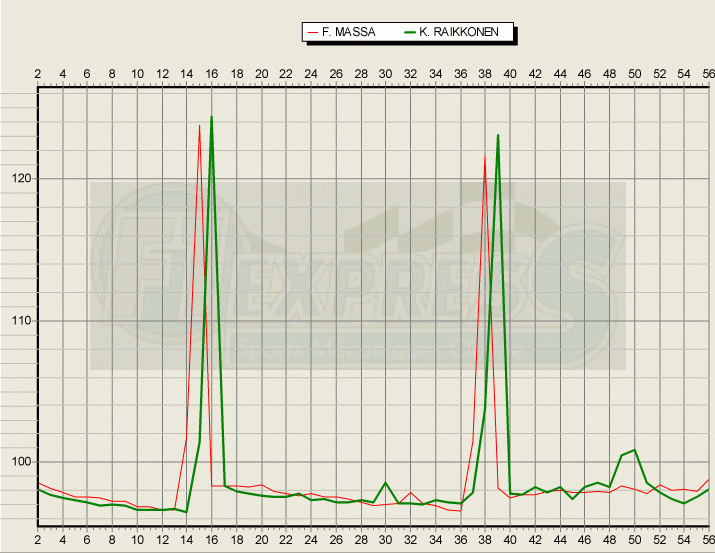Click the K. RAIKKONEN legend label
715x553 pixels.
[466, 33]
